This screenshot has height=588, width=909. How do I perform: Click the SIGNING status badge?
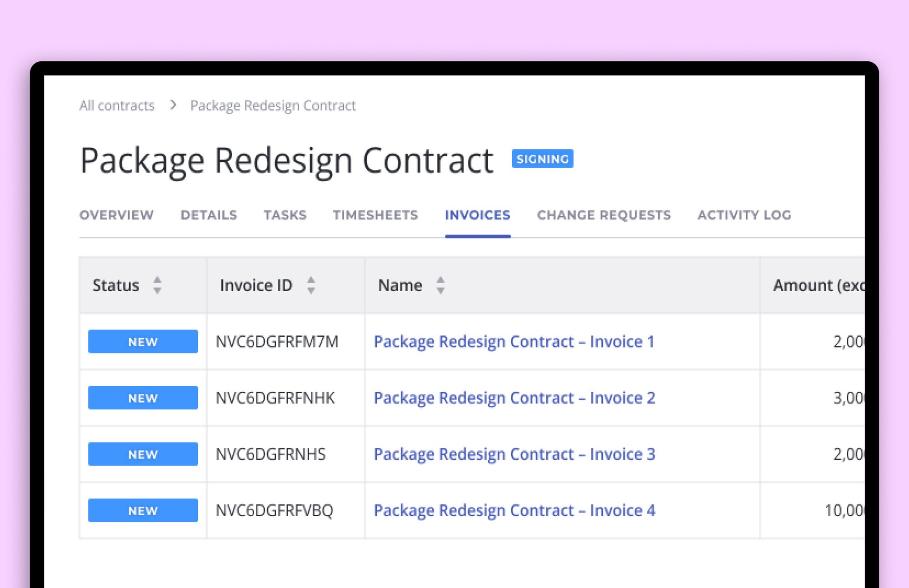coord(542,159)
